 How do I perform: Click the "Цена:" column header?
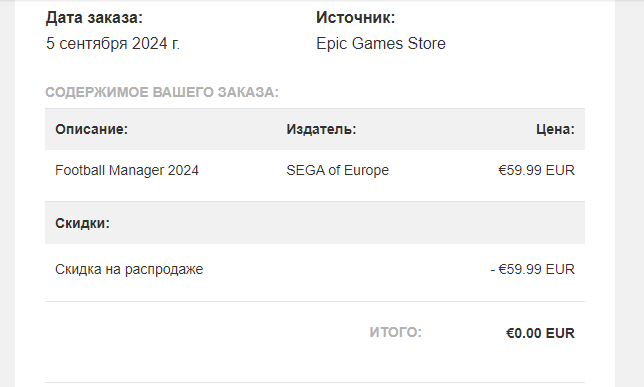(555, 129)
